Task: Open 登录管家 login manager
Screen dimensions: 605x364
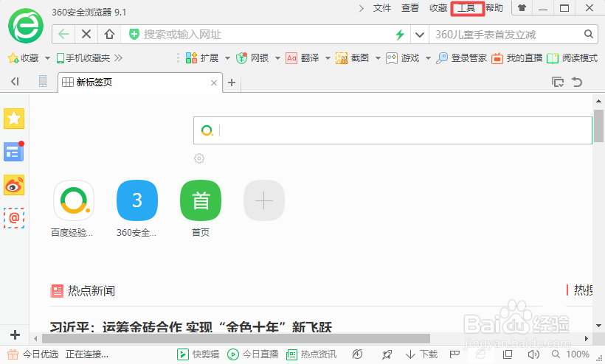Action: click(461, 58)
